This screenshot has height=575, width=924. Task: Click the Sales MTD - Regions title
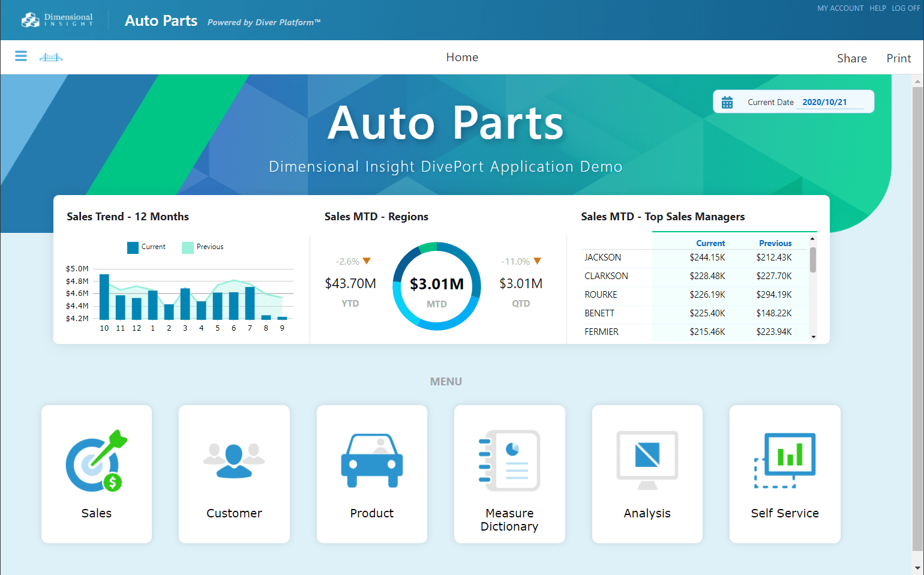pyautogui.click(x=376, y=217)
